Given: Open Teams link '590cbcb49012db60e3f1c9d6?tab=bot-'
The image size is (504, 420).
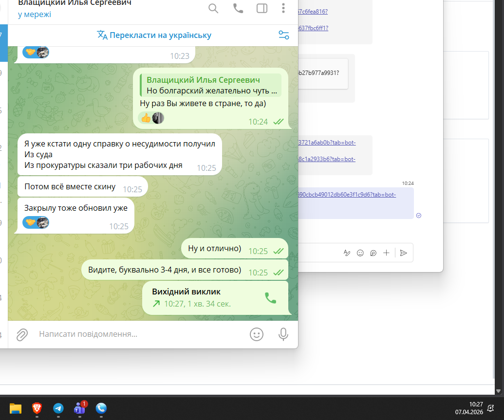Looking at the screenshot, I should [347, 195].
